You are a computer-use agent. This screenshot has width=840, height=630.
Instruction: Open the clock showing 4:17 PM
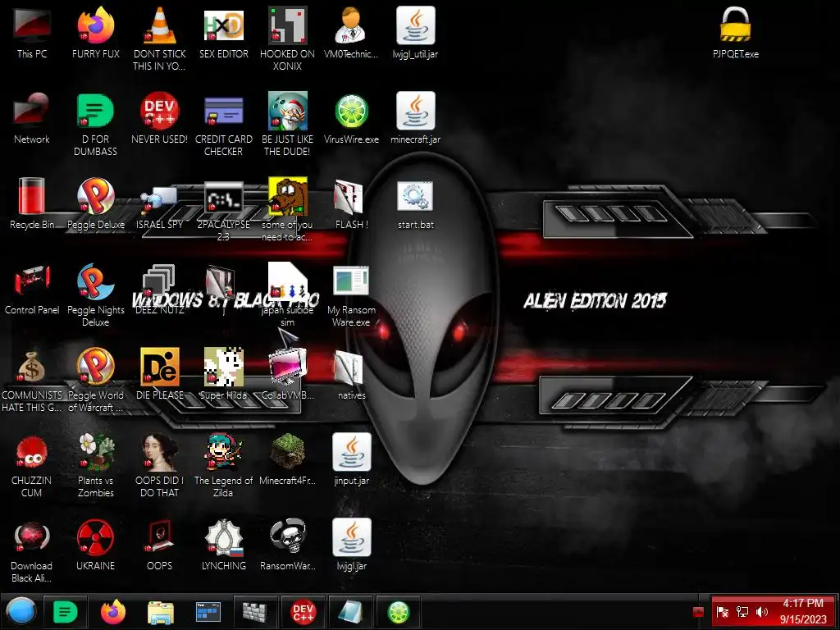pos(802,611)
